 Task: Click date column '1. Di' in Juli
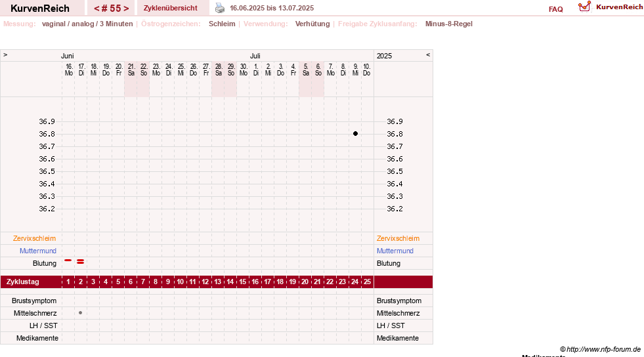[x=256, y=70]
